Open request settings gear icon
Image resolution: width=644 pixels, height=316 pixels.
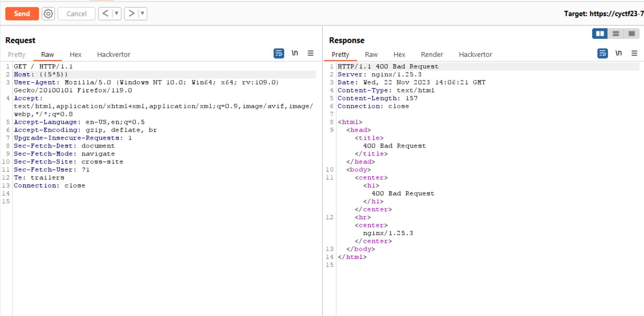pos(49,14)
